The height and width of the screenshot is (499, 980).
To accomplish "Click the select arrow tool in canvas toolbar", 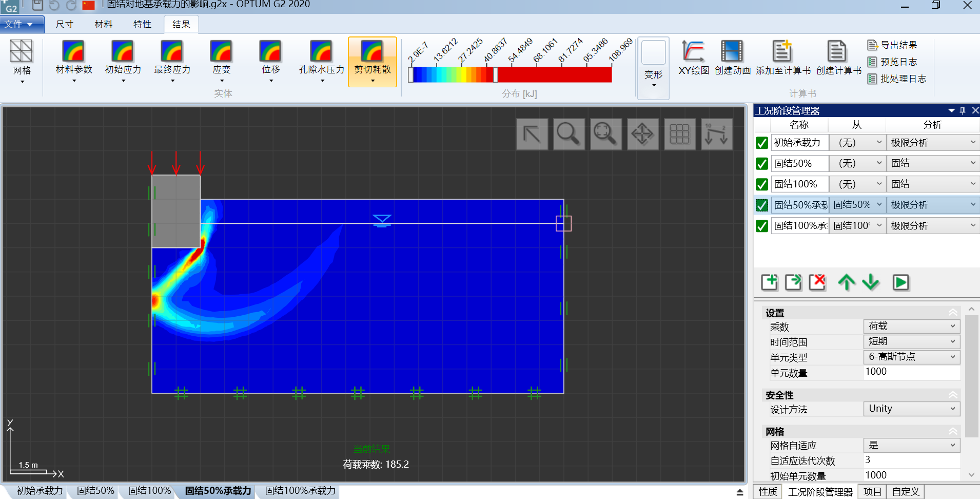I will click(532, 134).
